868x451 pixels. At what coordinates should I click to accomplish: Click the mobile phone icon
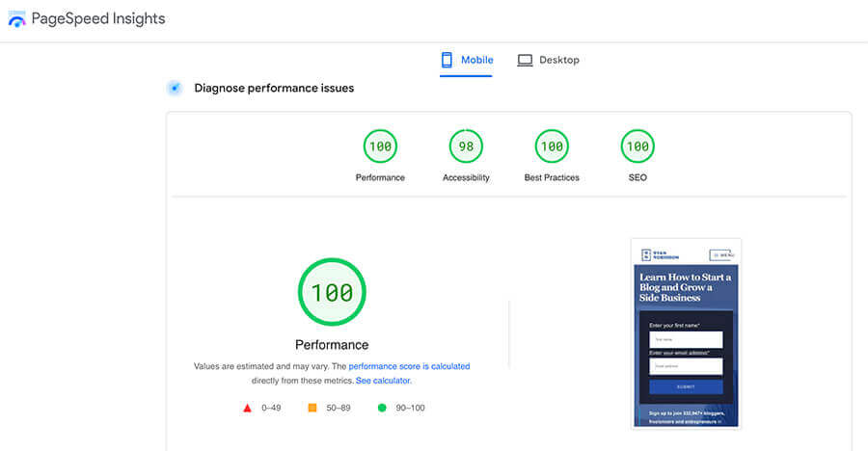click(x=447, y=60)
